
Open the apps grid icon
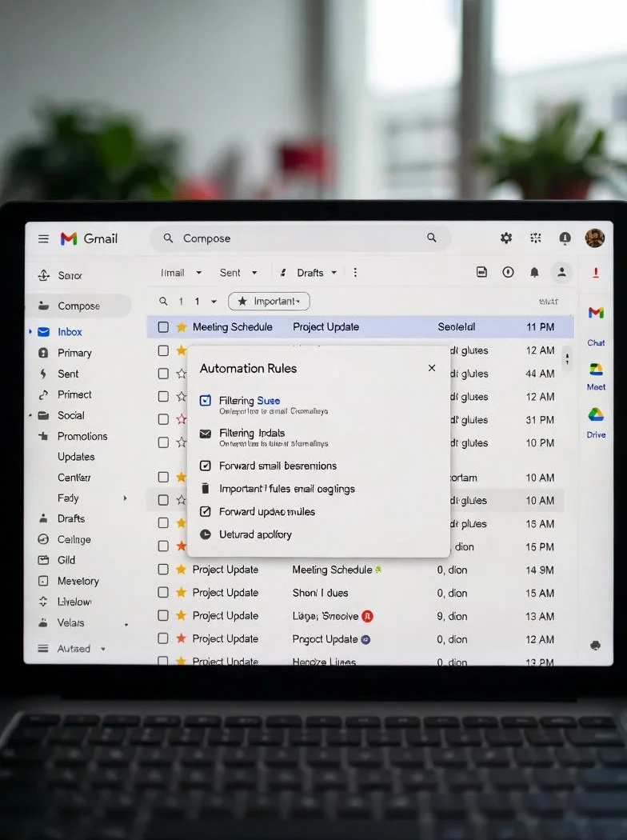pyautogui.click(x=536, y=238)
